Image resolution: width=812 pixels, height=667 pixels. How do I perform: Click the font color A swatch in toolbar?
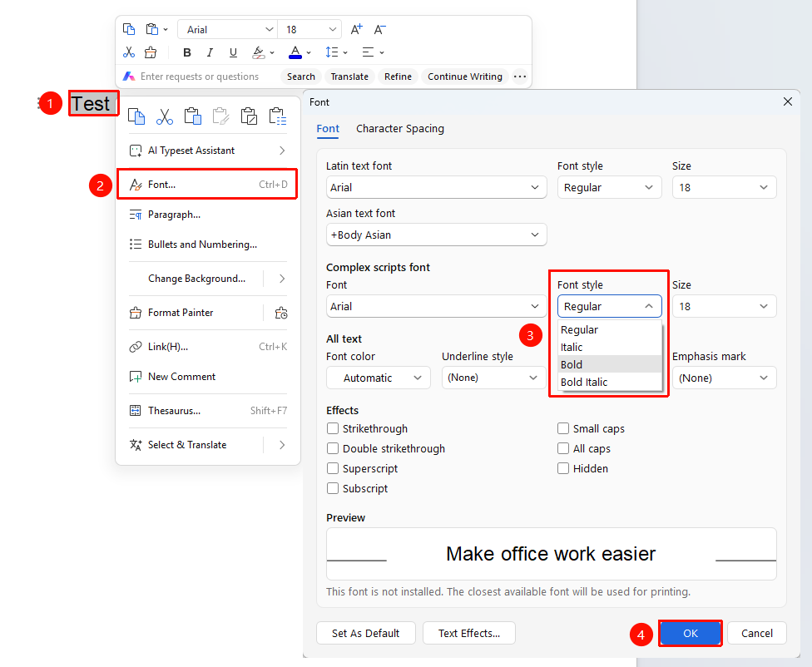(295, 52)
